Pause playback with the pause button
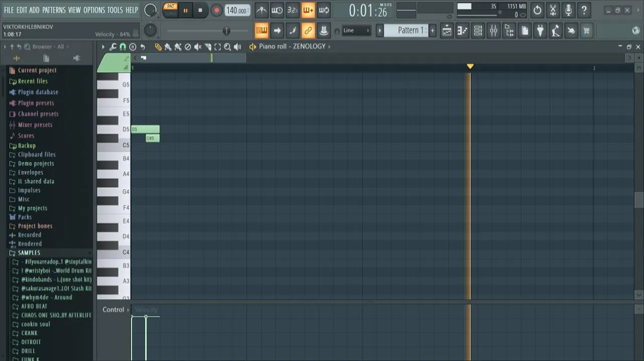 coord(186,10)
